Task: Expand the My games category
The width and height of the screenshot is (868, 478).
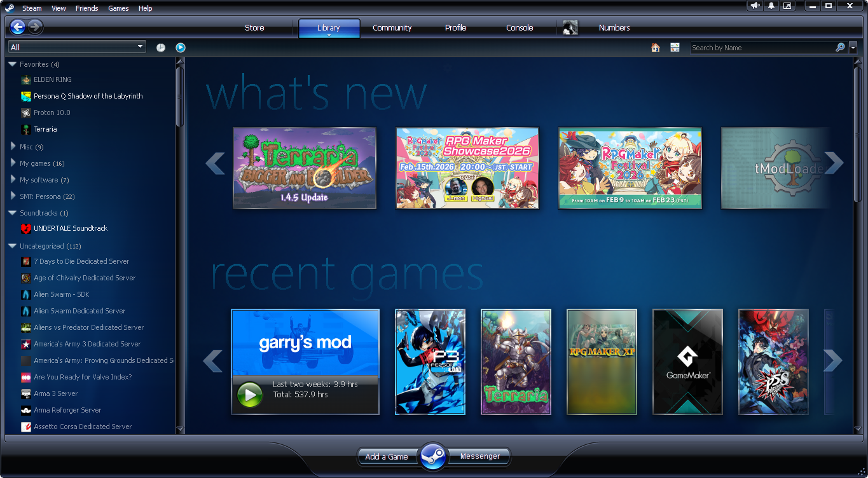Action: point(13,163)
